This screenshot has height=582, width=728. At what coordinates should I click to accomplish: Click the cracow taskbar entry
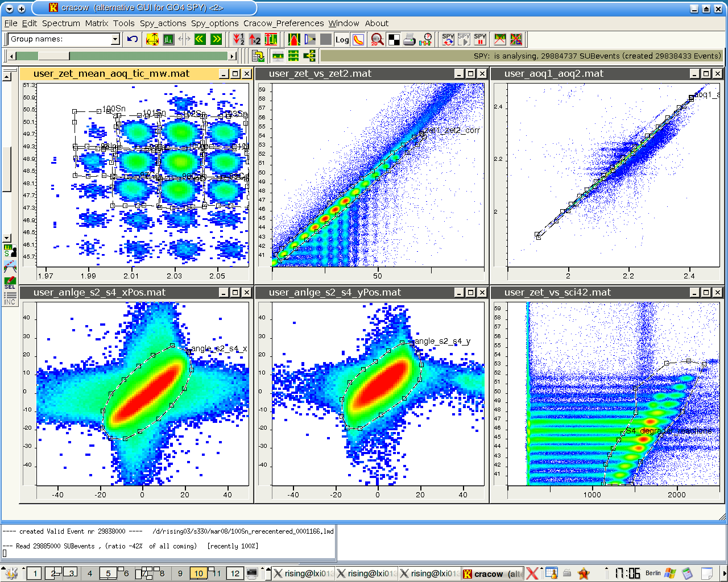tap(493, 573)
